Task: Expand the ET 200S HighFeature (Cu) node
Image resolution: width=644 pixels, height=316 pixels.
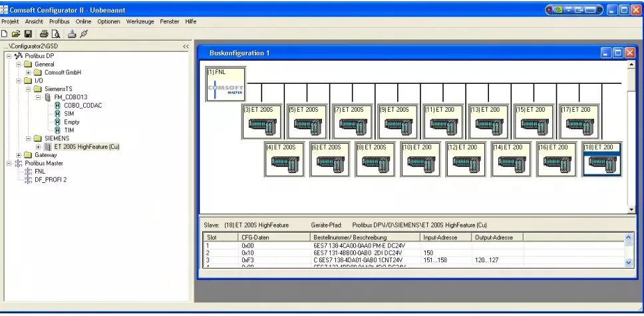Action: click(38, 147)
